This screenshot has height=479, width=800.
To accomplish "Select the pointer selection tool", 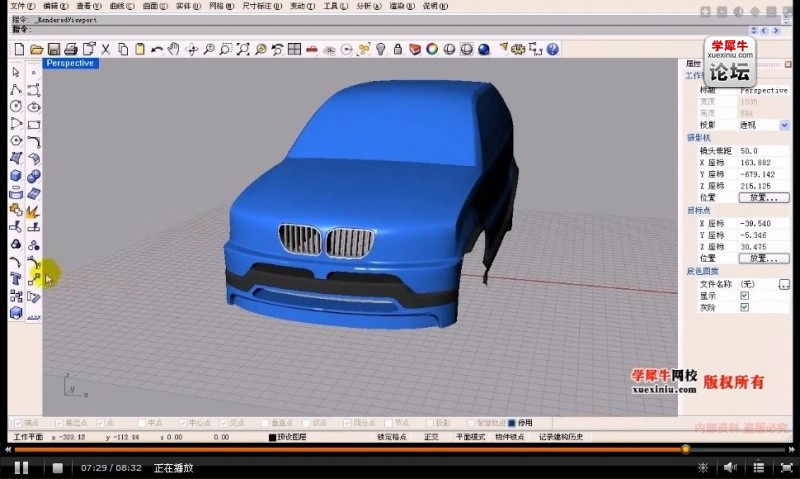I will click(x=16, y=72).
